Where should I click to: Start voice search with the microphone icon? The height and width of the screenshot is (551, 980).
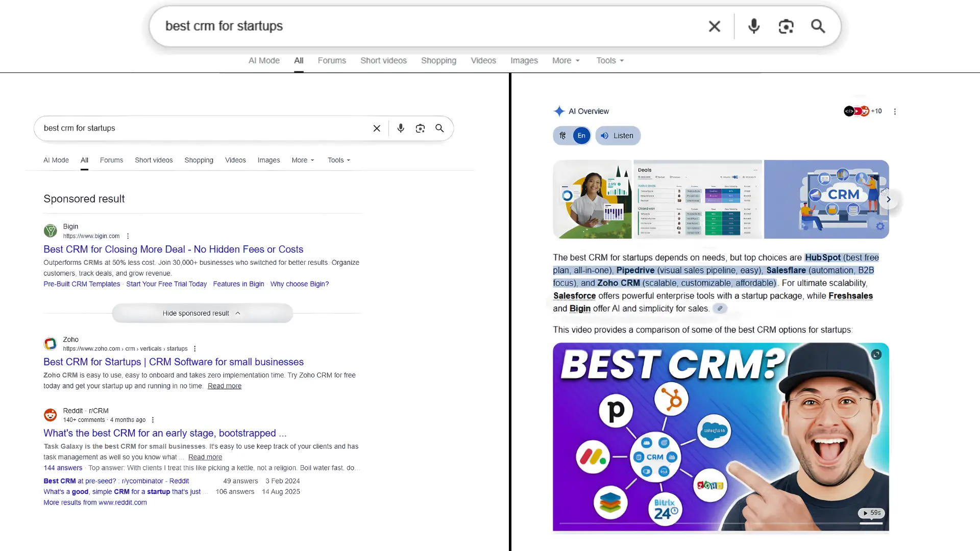click(x=754, y=26)
